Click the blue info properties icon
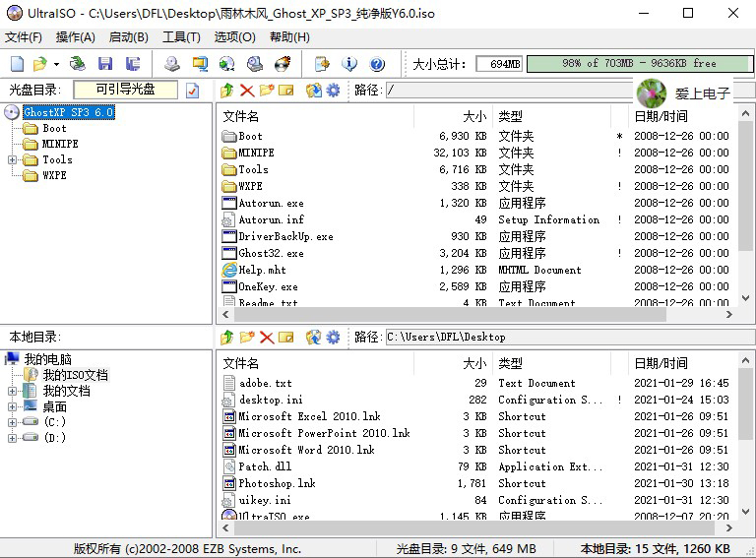 tap(349, 64)
